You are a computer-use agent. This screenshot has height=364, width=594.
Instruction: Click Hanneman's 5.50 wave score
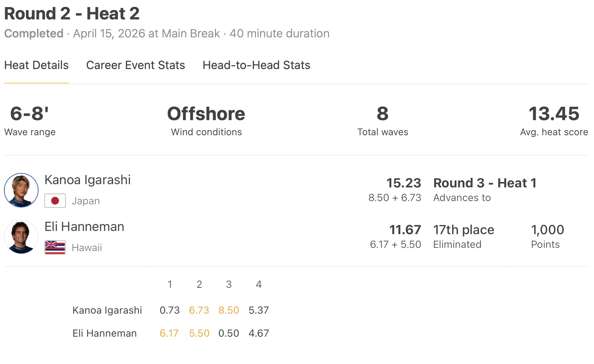tap(199, 333)
